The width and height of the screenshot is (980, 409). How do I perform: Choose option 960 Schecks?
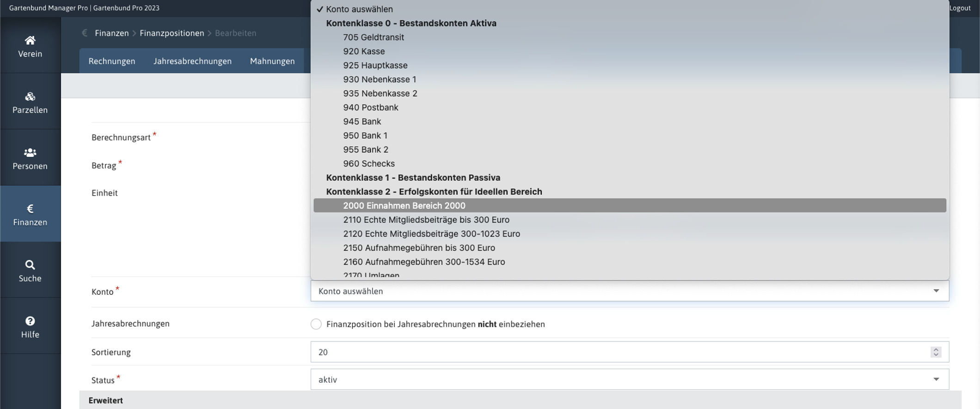coord(630,164)
